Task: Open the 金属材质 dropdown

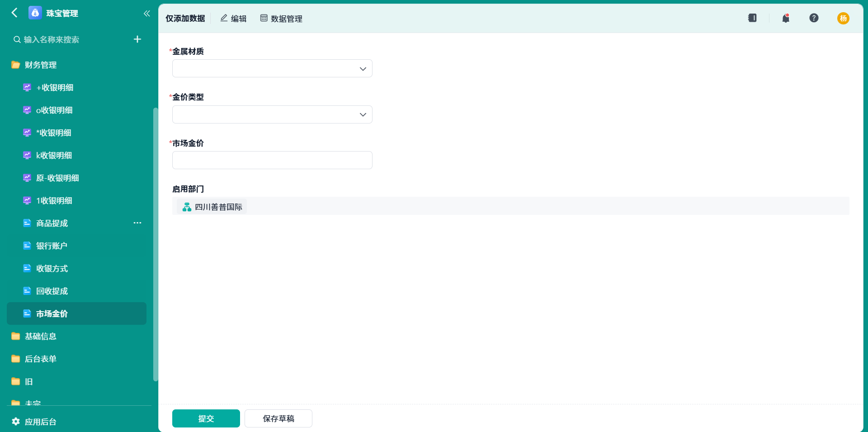Action: (272, 69)
